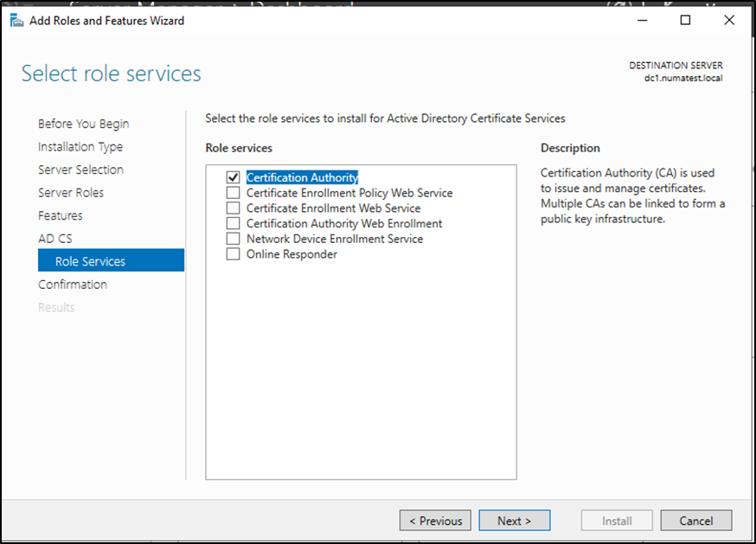
Task: Switch to Server Roles page
Action: 71,193
